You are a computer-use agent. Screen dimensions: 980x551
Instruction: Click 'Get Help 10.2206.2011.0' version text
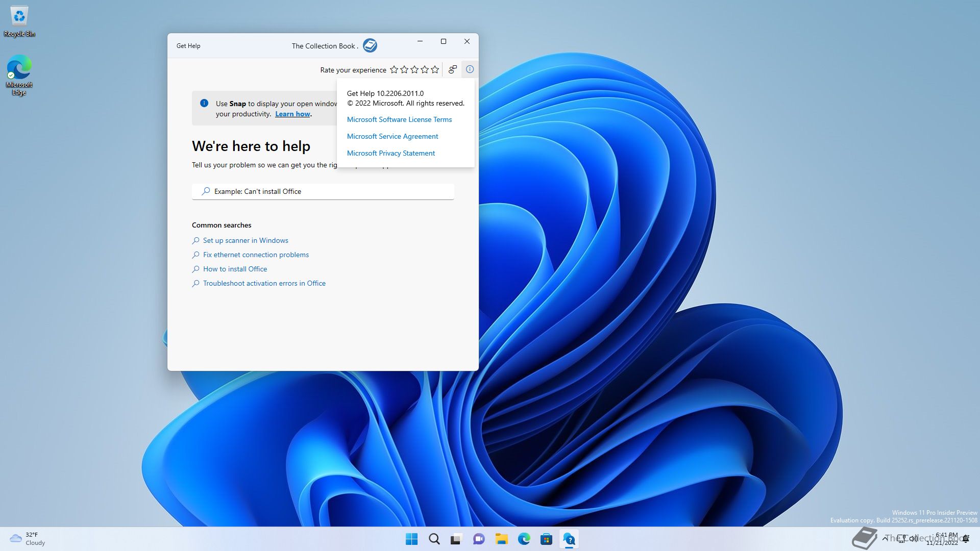[x=385, y=93]
